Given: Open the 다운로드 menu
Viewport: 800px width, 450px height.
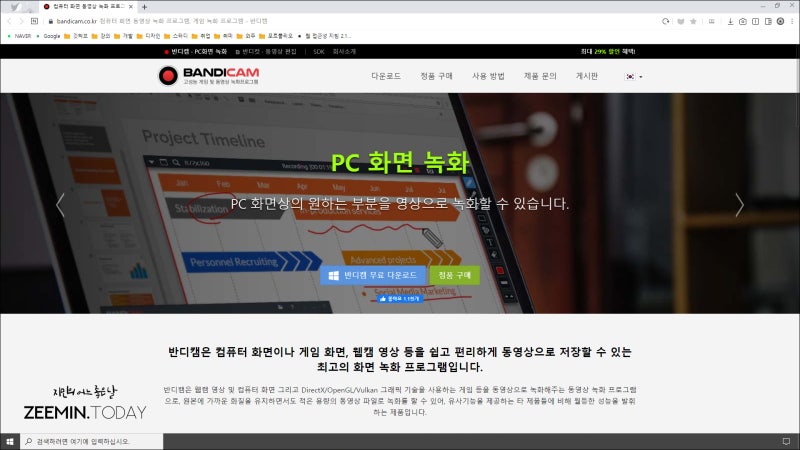Looking at the screenshot, I should click(x=386, y=76).
